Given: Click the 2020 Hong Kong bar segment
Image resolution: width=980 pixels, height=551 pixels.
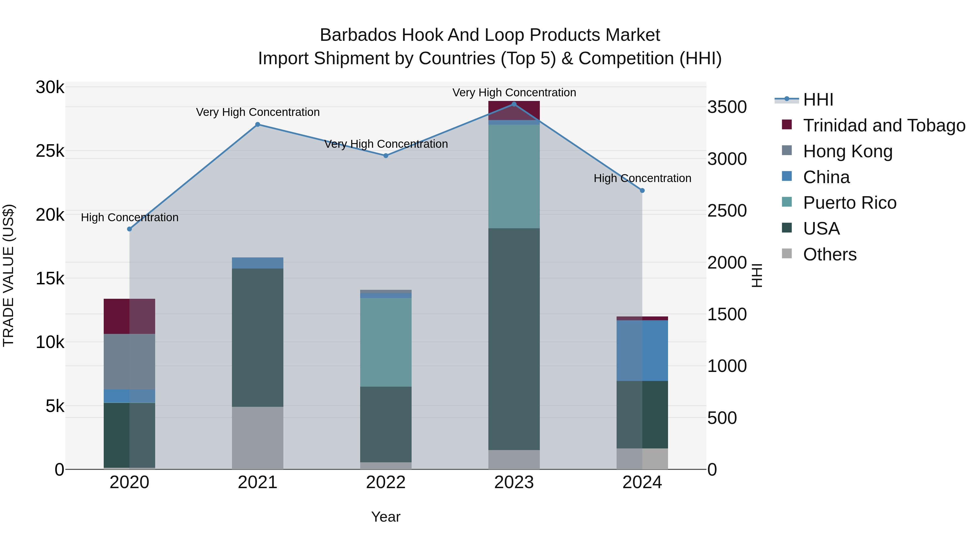Looking at the screenshot, I should (129, 362).
